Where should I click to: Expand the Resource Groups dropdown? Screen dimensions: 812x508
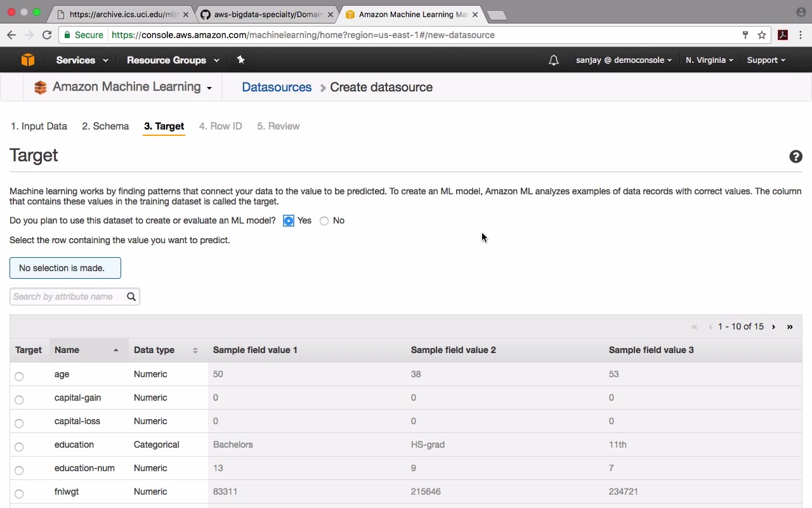point(173,60)
